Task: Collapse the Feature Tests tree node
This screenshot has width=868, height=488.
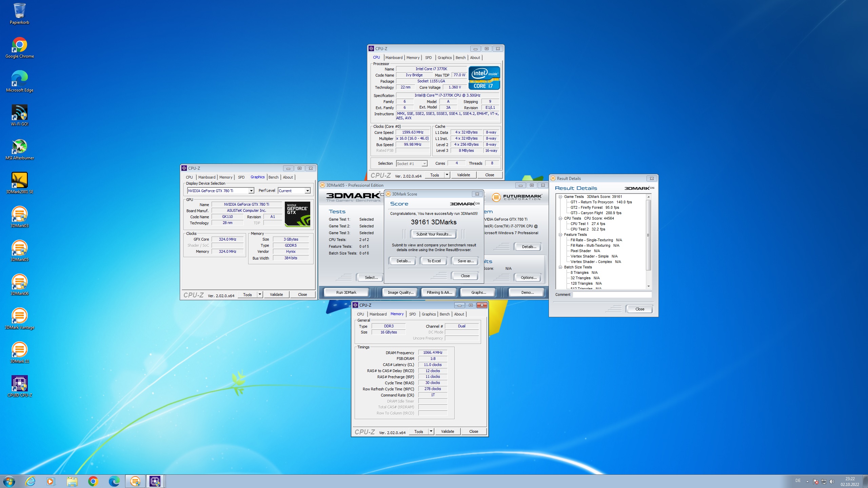Action: click(560, 235)
